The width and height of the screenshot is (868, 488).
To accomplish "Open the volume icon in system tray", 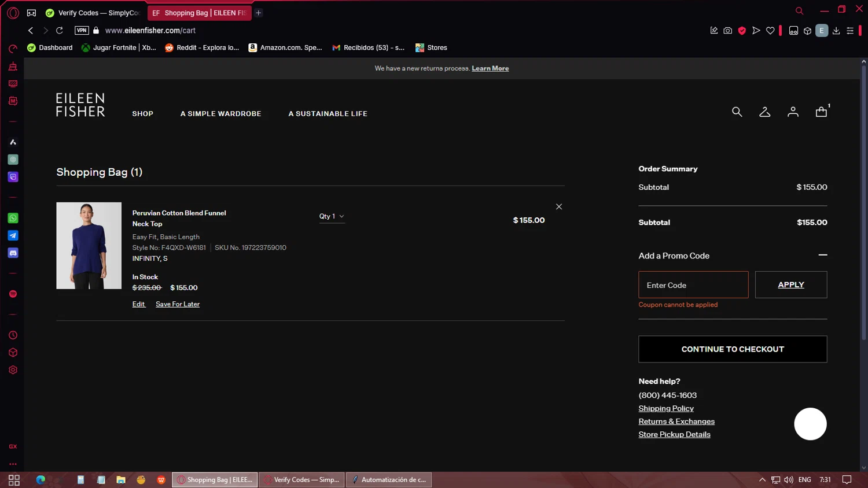I will 789,480.
